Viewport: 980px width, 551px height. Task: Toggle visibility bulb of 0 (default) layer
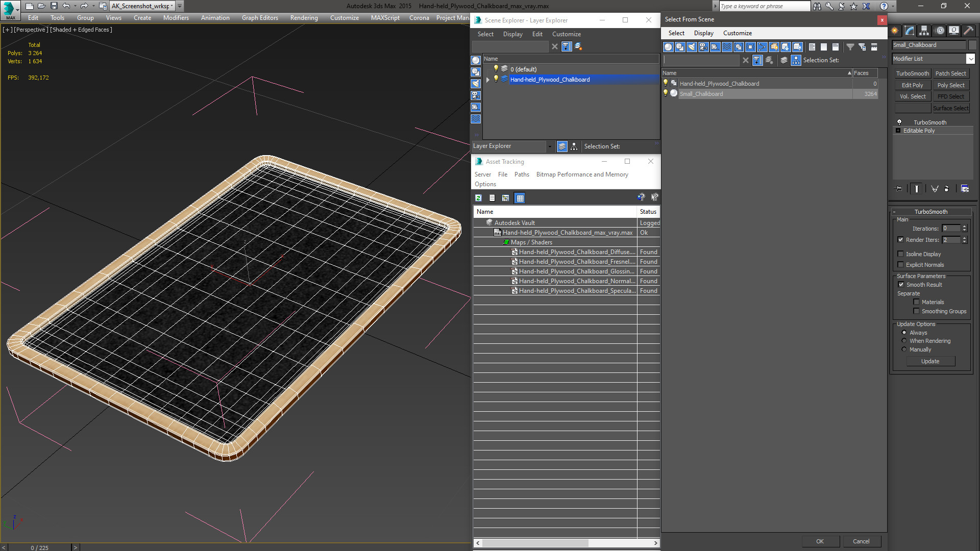[x=496, y=69]
